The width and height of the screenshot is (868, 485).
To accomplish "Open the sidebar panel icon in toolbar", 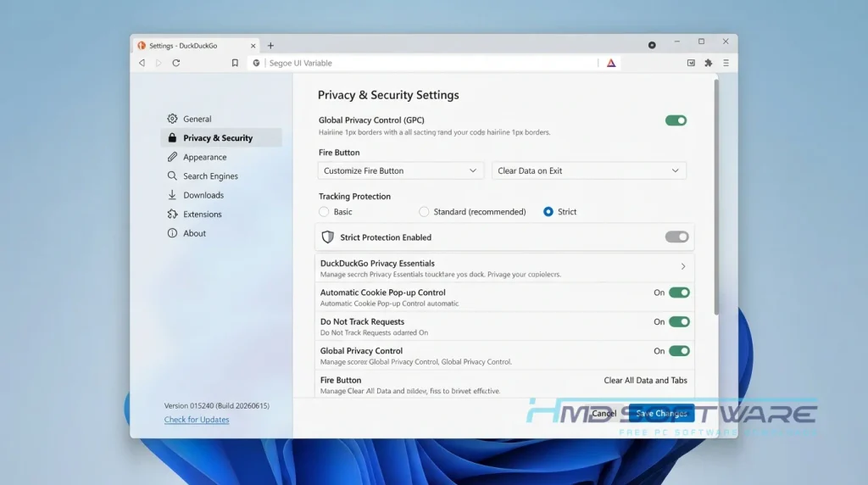I will point(691,63).
